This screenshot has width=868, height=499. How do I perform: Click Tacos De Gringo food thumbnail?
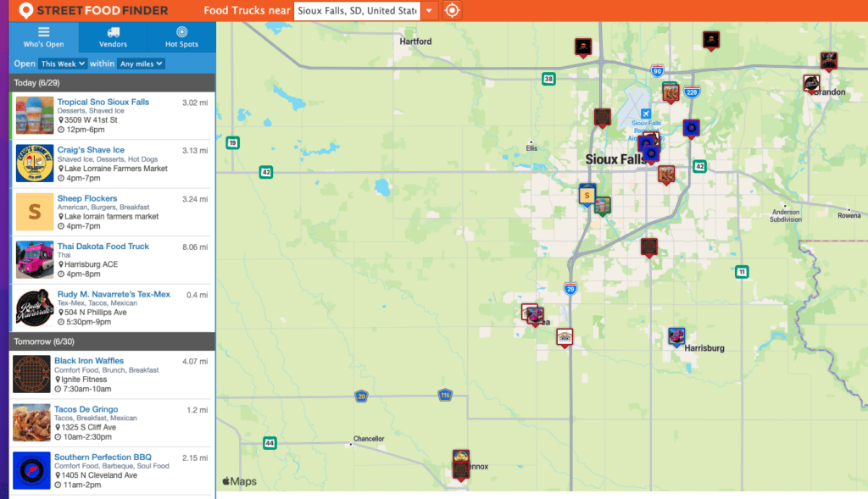[32, 422]
